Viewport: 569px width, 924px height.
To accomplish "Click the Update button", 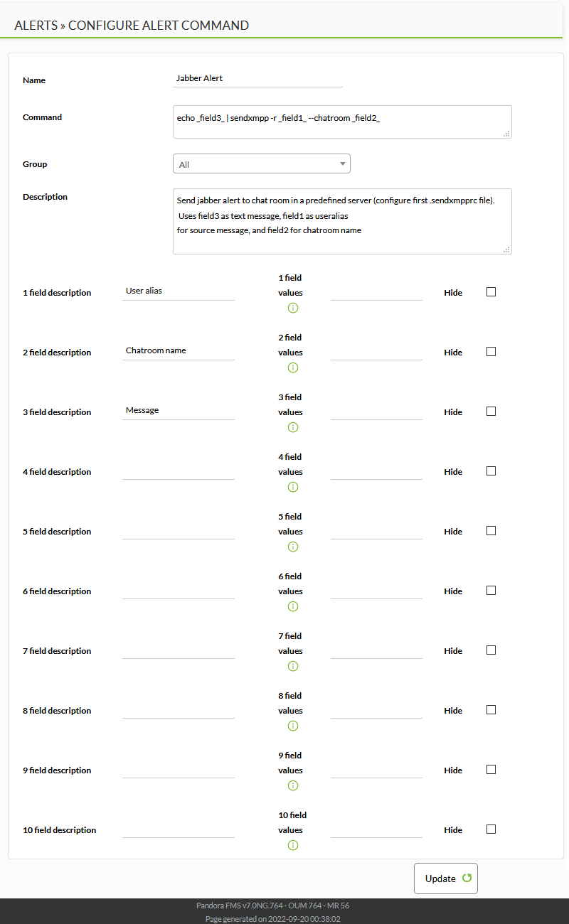I will pyautogui.click(x=446, y=879).
